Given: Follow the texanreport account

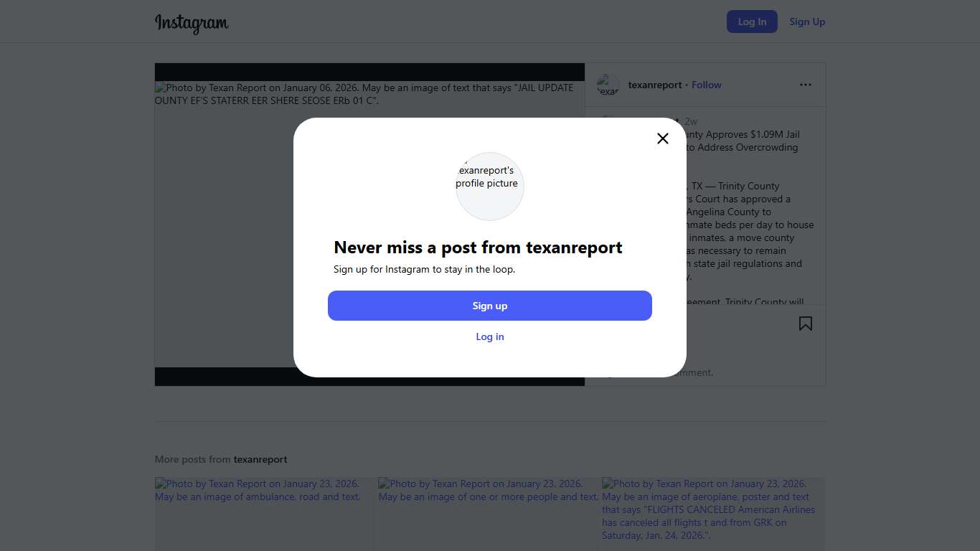Looking at the screenshot, I should [x=706, y=85].
